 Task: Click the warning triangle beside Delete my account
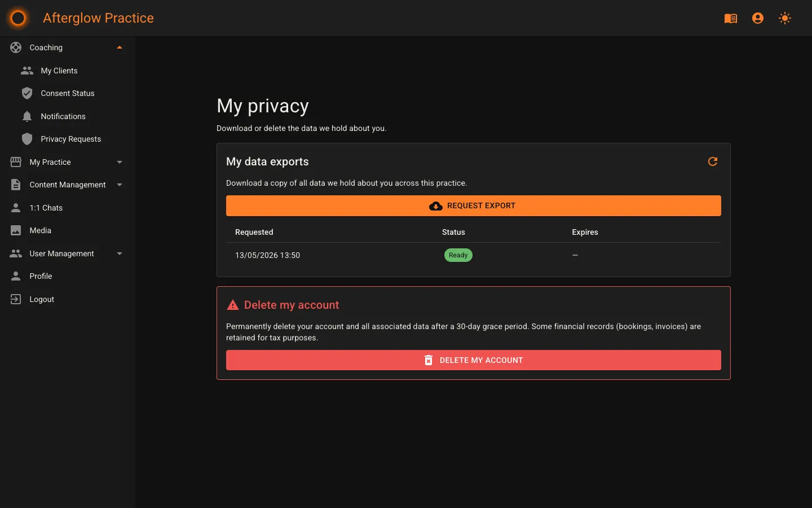(232, 305)
